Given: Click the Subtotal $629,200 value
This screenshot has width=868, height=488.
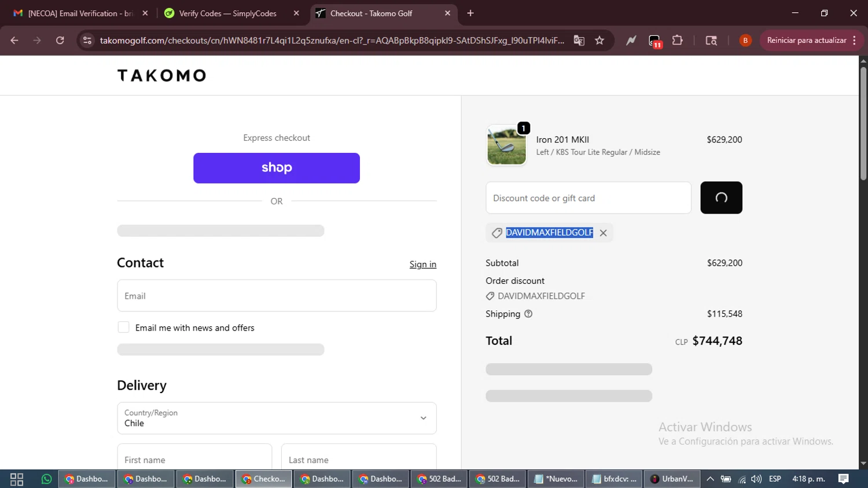Looking at the screenshot, I should pos(724,263).
